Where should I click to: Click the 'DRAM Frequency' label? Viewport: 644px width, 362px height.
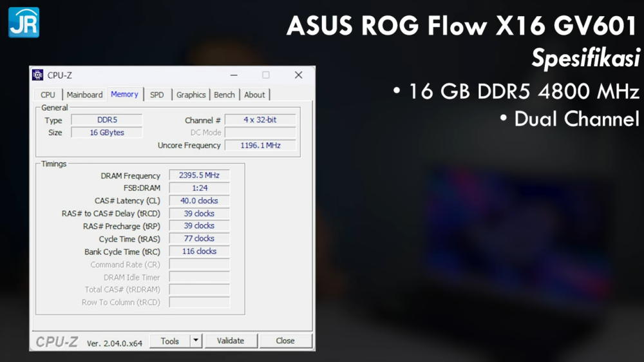[130, 176]
